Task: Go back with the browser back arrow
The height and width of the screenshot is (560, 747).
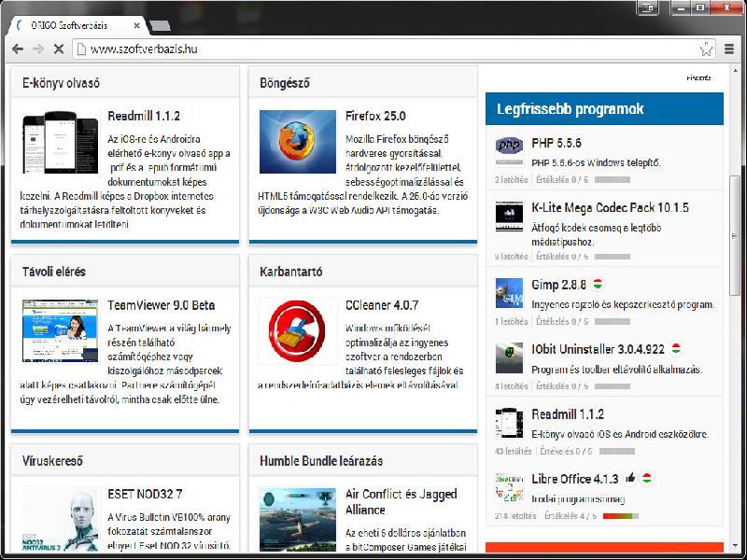Action: coord(18,49)
